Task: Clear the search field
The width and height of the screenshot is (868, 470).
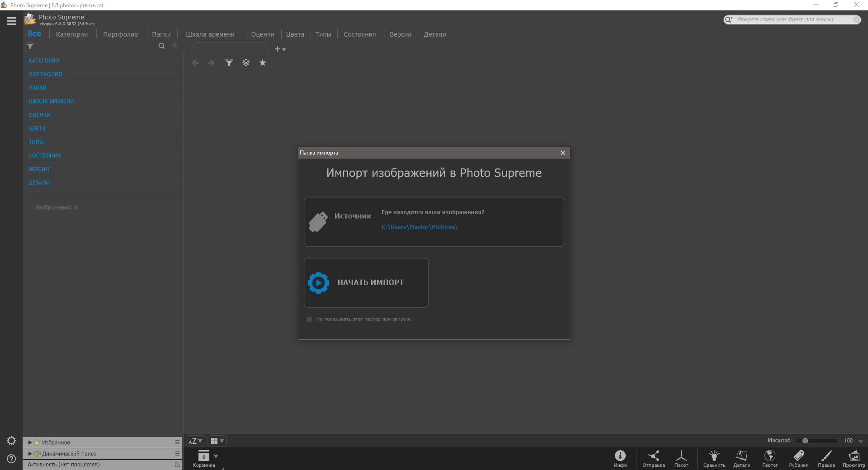Action: click(856, 19)
